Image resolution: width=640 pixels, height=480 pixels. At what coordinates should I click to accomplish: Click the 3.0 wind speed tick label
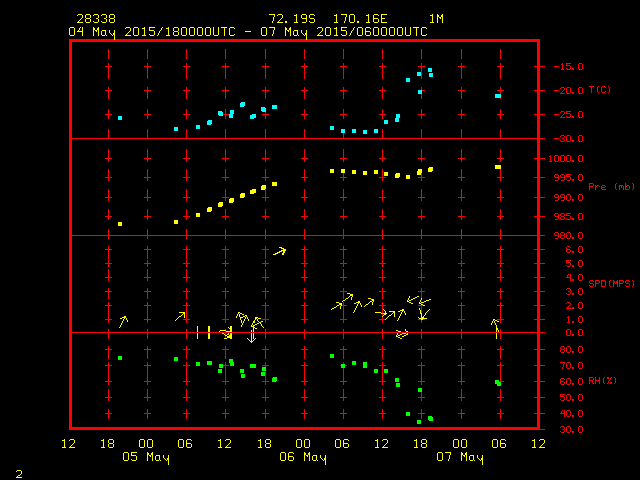tap(574, 292)
